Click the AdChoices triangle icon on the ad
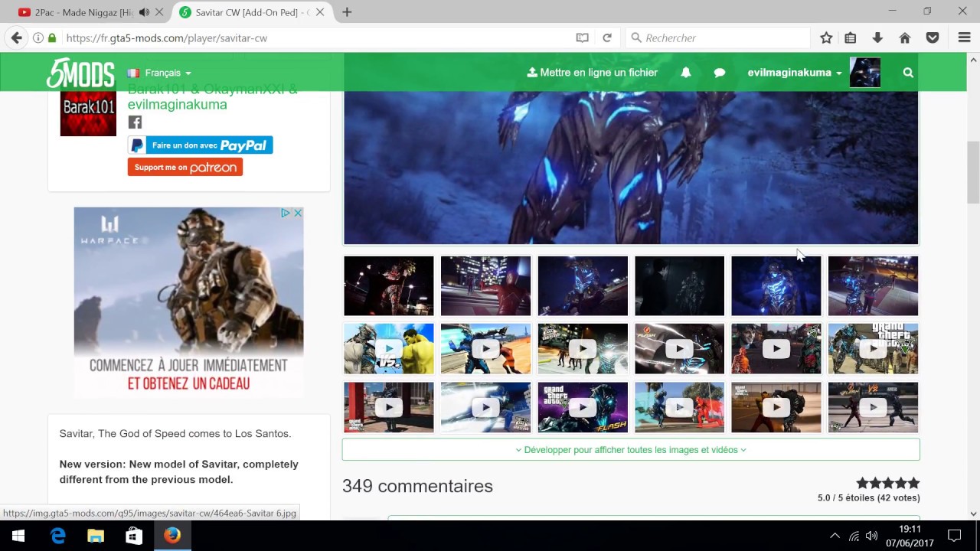This screenshot has height=551, width=980. [x=286, y=213]
